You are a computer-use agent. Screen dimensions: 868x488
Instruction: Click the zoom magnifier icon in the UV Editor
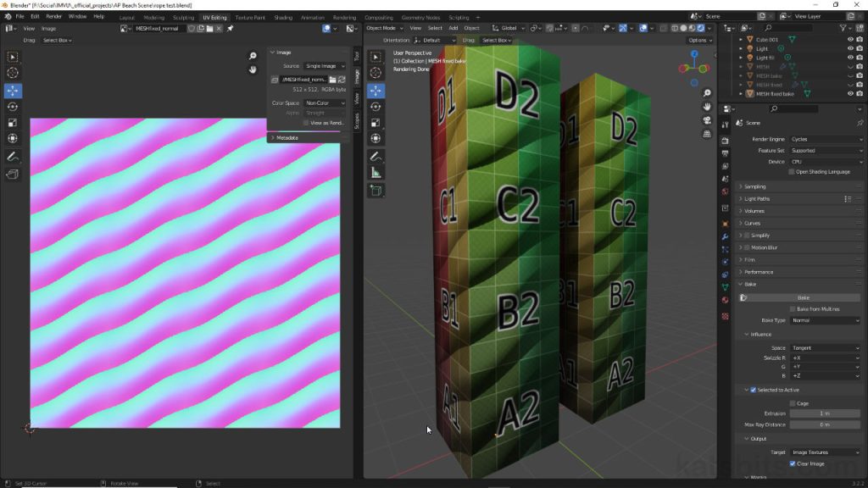tap(252, 53)
